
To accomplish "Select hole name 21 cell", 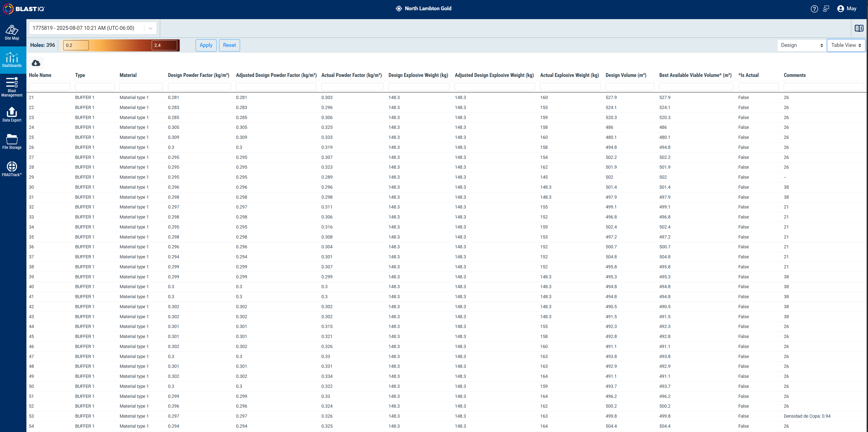I will click(31, 97).
